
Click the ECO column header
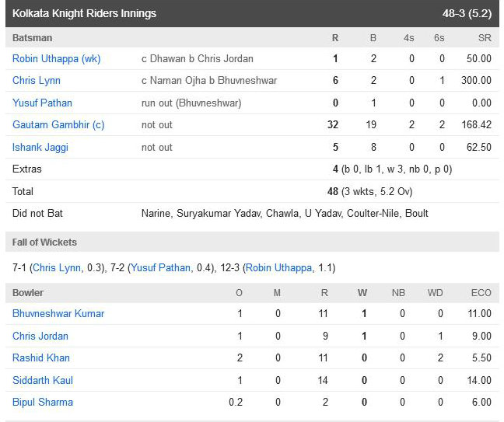pos(481,292)
